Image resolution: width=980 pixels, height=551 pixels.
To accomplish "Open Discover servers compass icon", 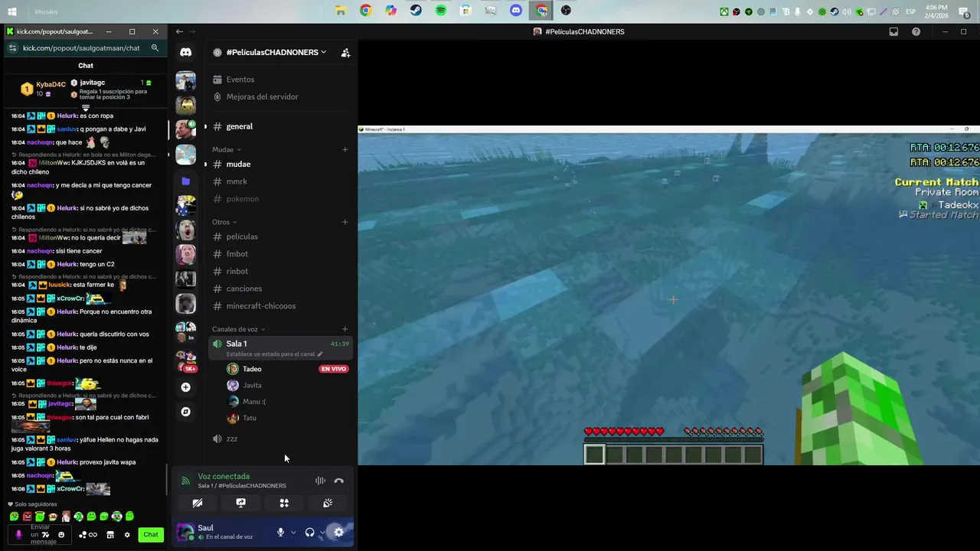I will [185, 412].
